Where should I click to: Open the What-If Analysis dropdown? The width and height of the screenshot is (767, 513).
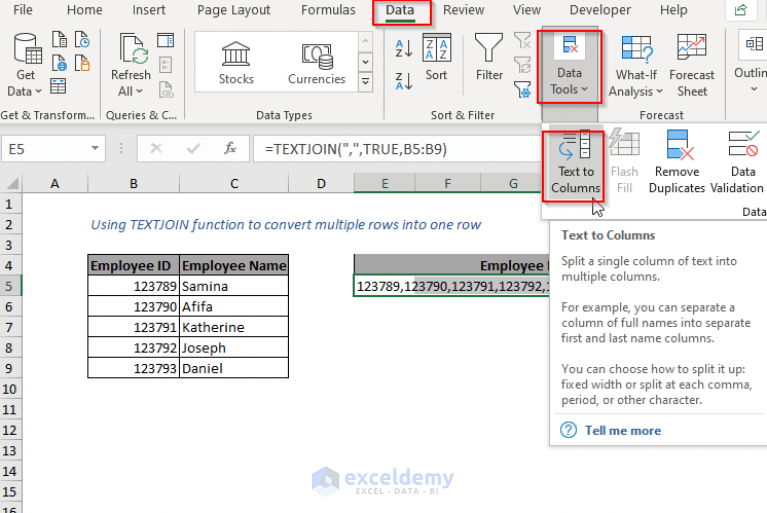click(x=636, y=66)
